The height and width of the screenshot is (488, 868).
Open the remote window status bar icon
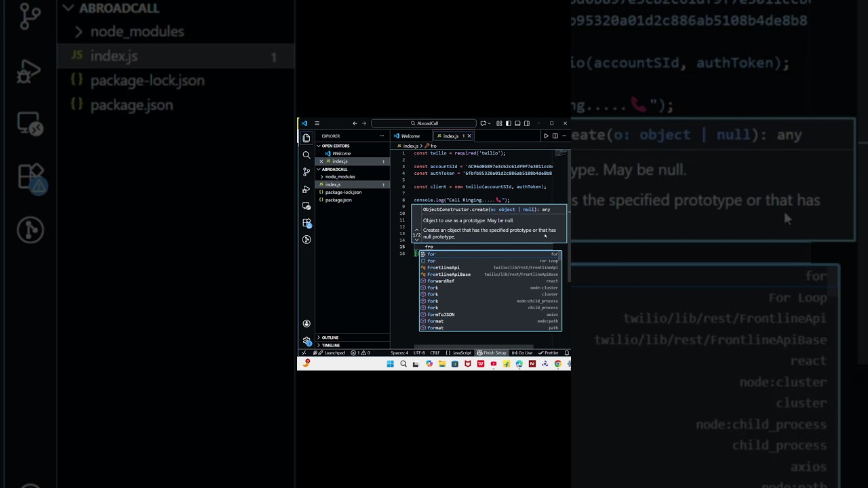304,353
